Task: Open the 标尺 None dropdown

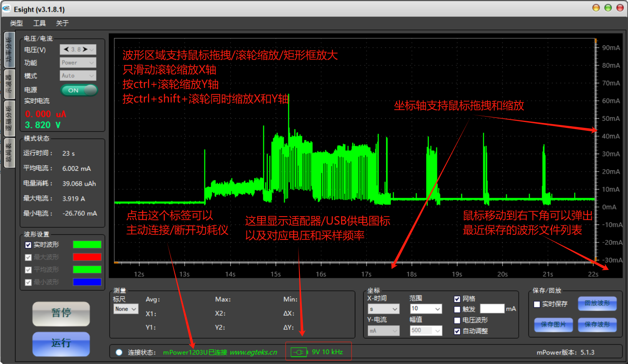Action: coord(126,309)
